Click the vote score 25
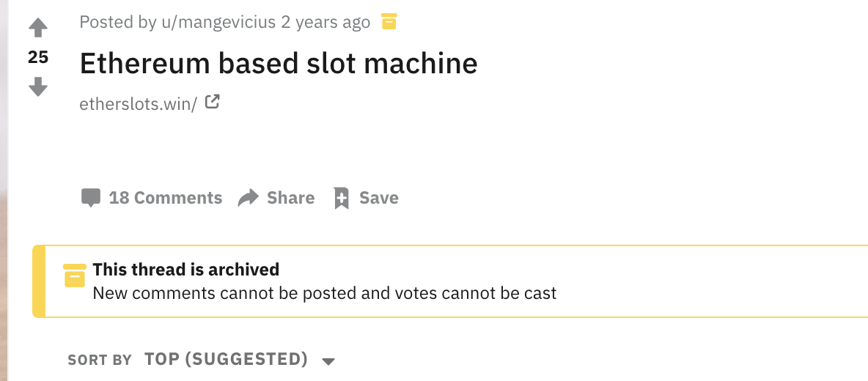The height and width of the screenshot is (381, 868). tap(38, 57)
